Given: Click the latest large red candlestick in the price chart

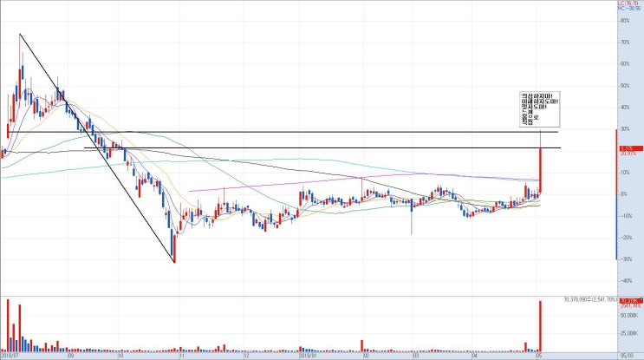Looking at the screenshot, I should (540, 170).
